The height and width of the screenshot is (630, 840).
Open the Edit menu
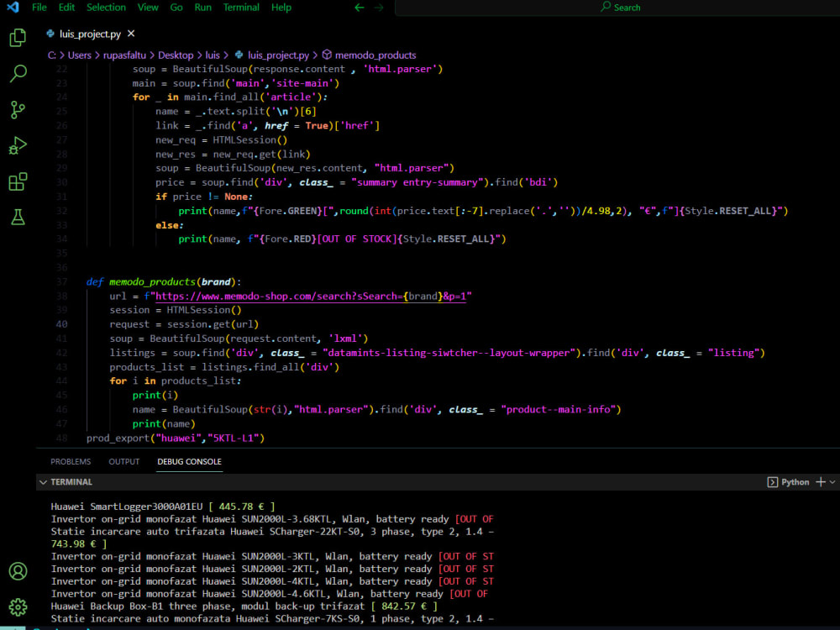(x=66, y=8)
